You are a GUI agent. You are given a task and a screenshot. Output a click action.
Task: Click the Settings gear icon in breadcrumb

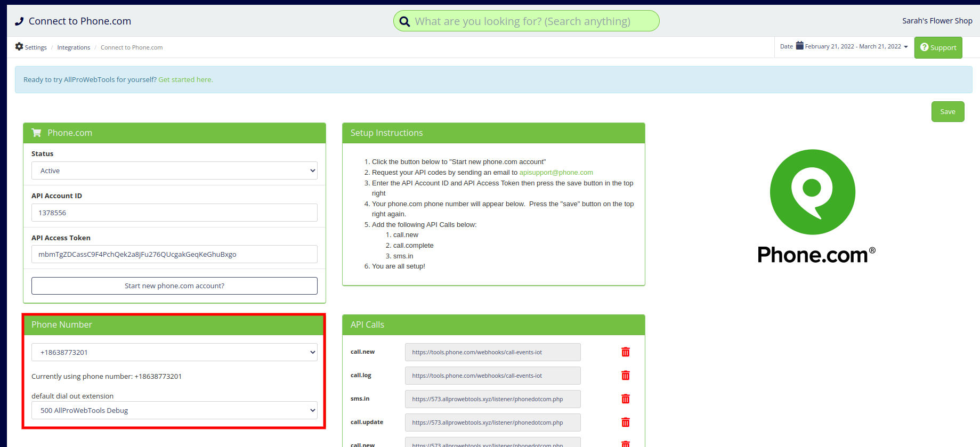click(x=19, y=46)
